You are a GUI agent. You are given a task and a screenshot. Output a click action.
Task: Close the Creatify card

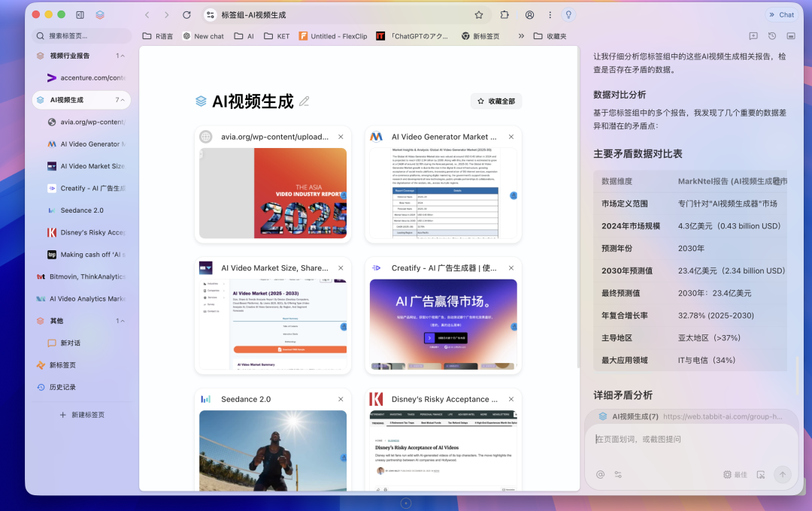coord(511,268)
